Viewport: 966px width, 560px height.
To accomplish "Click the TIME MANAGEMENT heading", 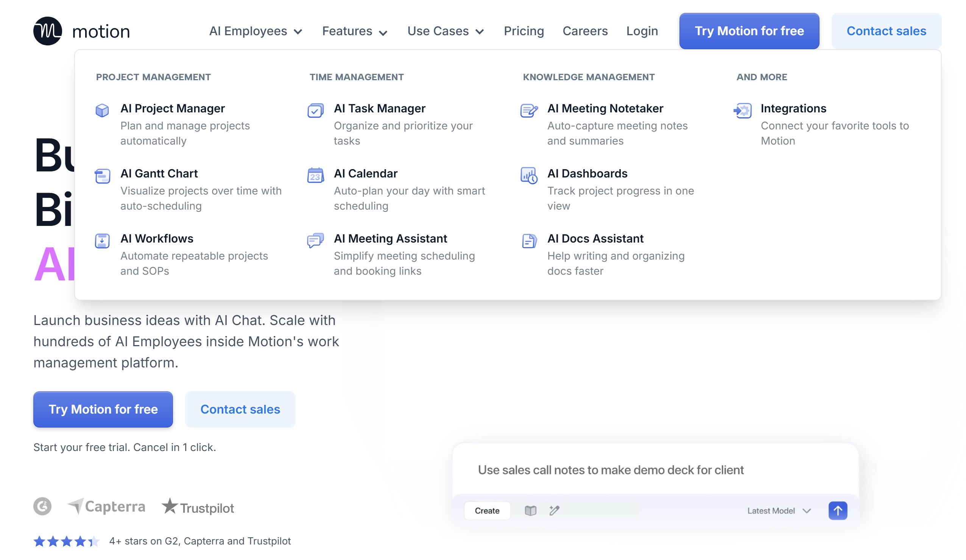I will [357, 77].
